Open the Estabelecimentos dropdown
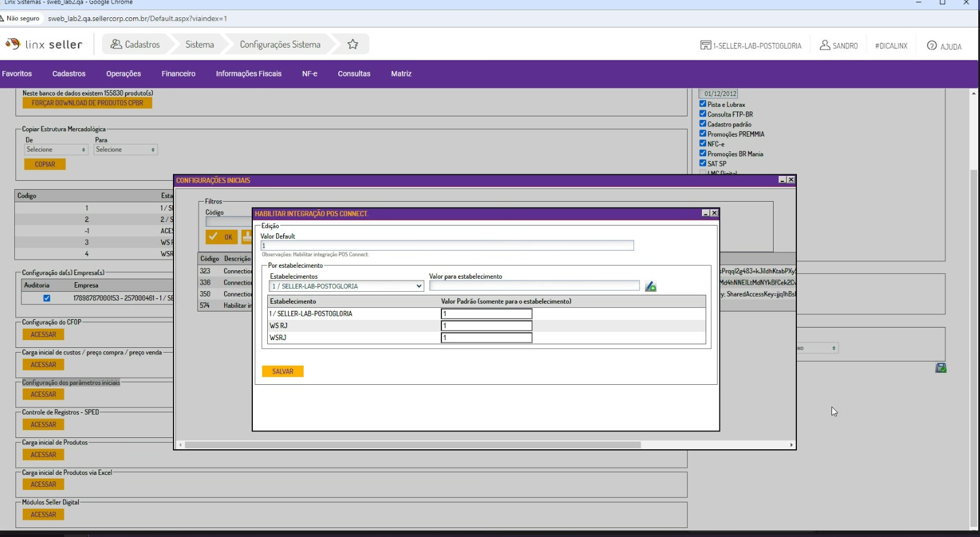980x537 pixels. pyautogui.click(x=347, y=286)
